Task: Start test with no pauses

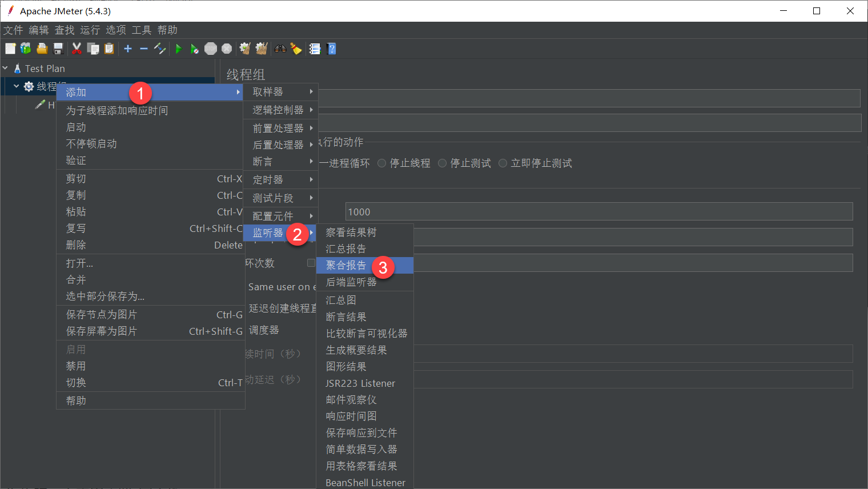Action: 195,49
